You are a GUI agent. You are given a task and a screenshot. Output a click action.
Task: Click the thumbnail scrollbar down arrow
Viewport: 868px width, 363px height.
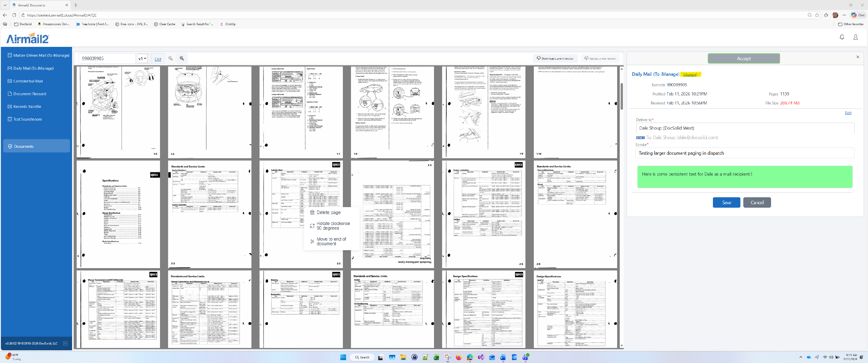[x=621, y=345]
